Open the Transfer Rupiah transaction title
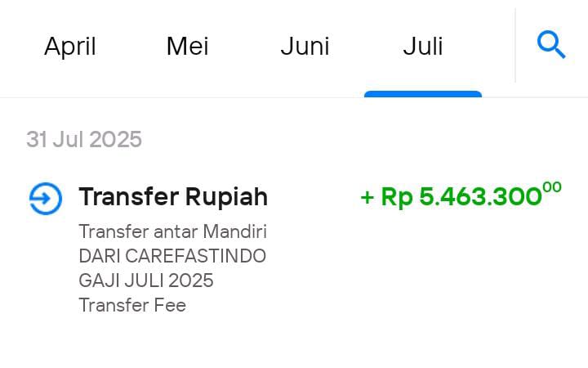 [173, 196]
